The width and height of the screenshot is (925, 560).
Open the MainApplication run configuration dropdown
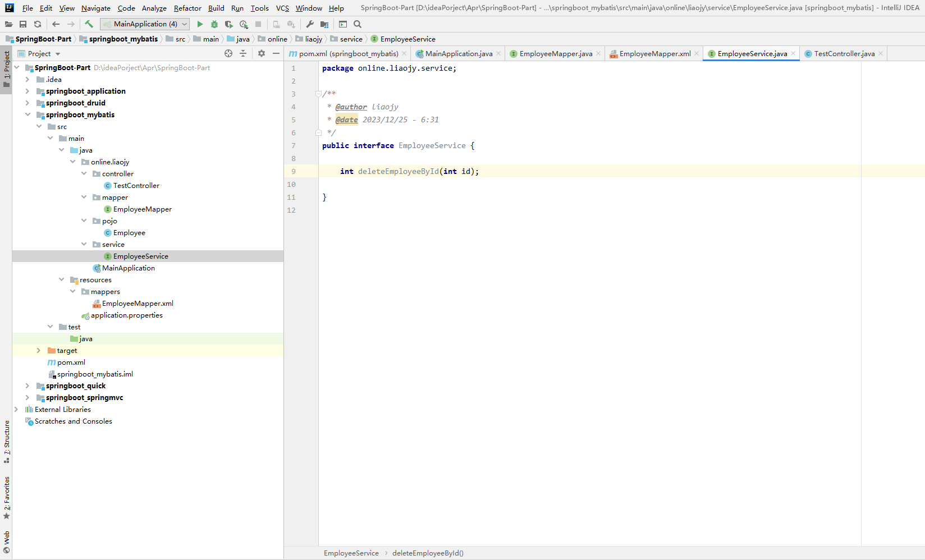click(x=145, y=24)
